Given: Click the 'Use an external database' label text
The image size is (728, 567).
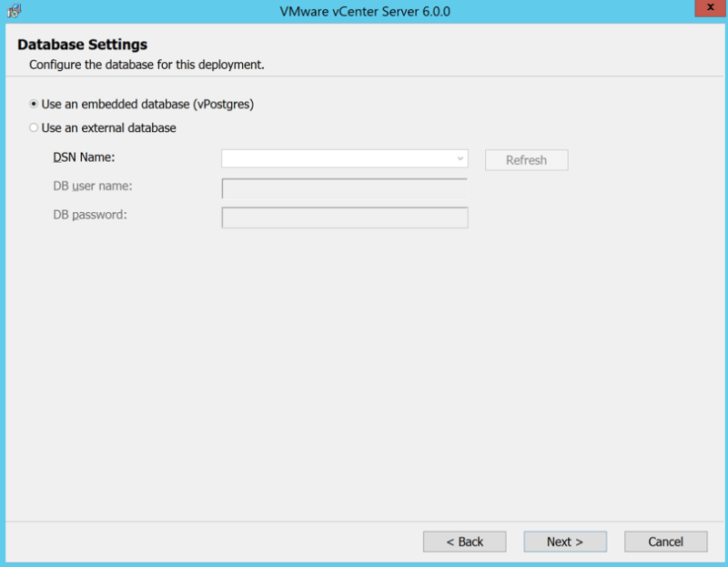Looking at the screenshot, I should click(108, 128).
